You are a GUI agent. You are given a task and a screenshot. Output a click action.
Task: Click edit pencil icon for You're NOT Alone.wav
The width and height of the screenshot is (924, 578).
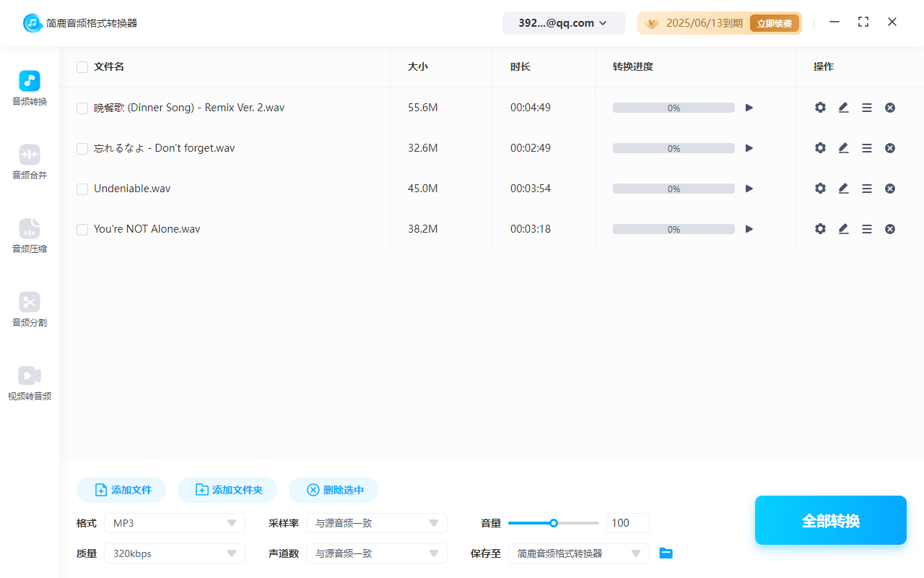(x=843, y=229)
